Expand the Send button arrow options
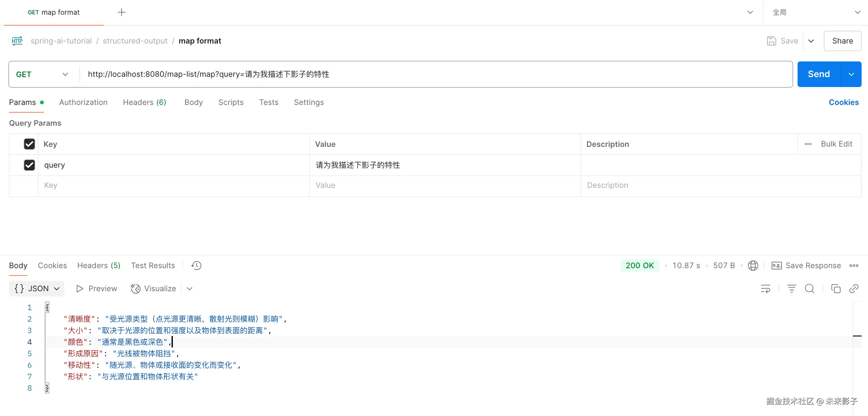Image resolution: width=868 pixels, height=416 pixels. pos(851,75)
